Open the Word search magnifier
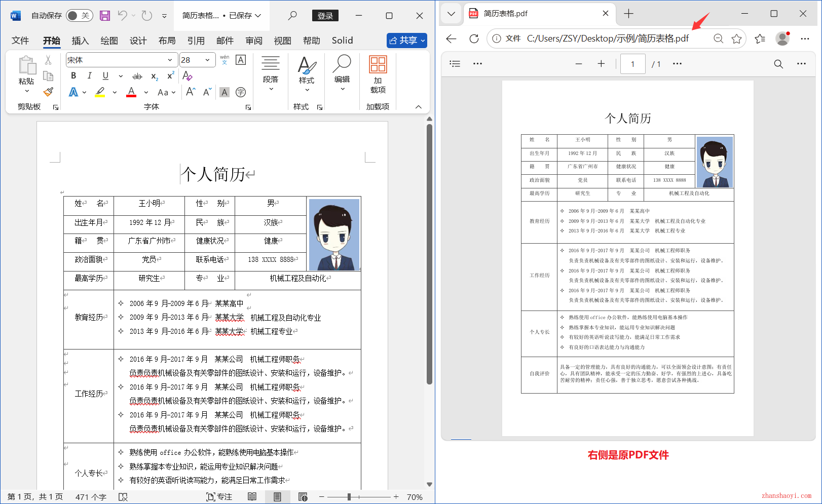Image resolution: width=822 pixels, height=504 pixels. pos(292,16)
